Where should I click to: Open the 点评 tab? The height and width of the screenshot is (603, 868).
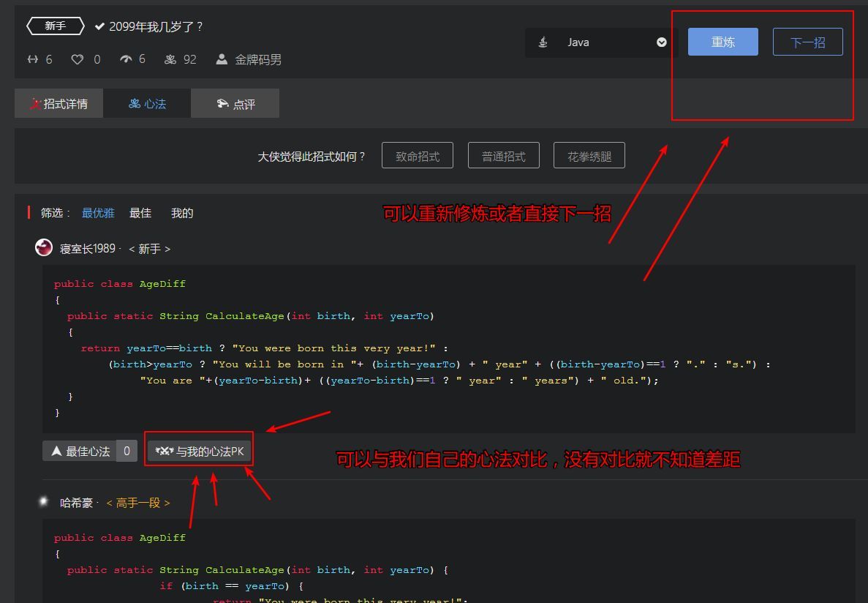pyautogui.click(x=235, y=104)
